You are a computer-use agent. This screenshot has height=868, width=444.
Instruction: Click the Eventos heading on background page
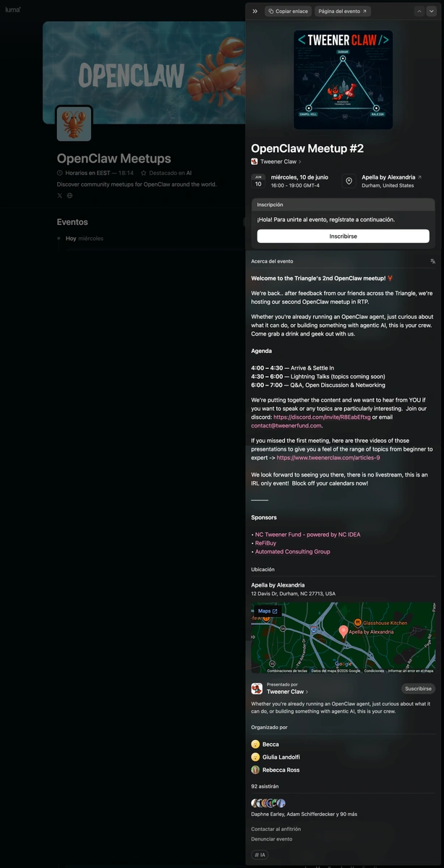click(x=72, y=222)
